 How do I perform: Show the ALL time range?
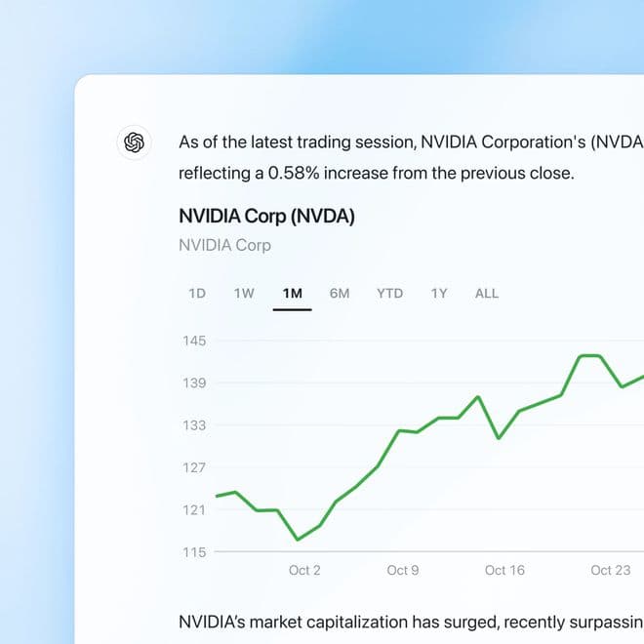(486, 293)
